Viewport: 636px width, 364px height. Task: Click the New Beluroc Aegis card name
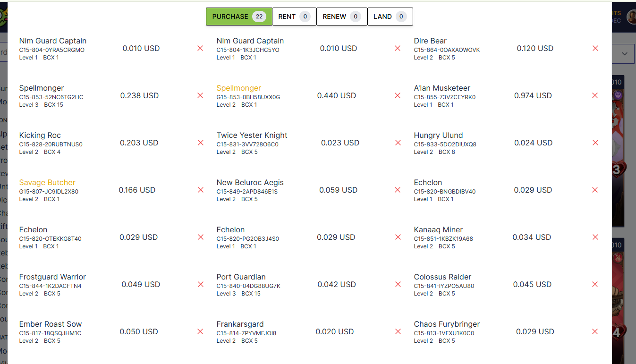point(250,183)
